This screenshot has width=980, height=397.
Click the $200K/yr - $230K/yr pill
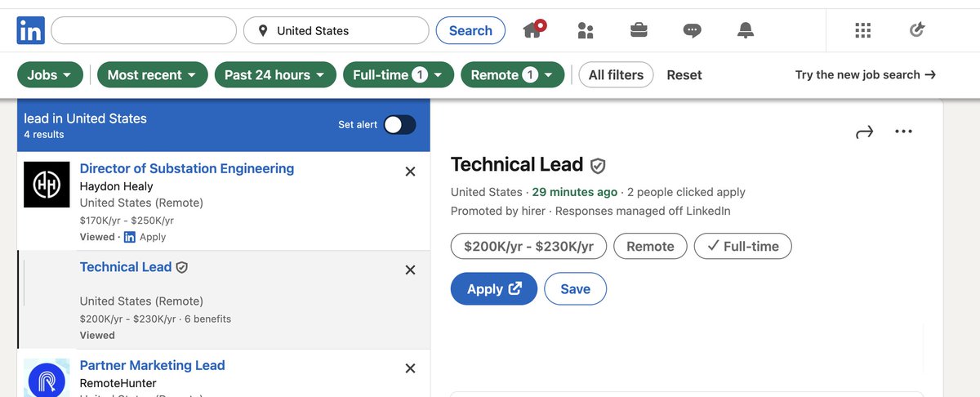tap(528, 246)
